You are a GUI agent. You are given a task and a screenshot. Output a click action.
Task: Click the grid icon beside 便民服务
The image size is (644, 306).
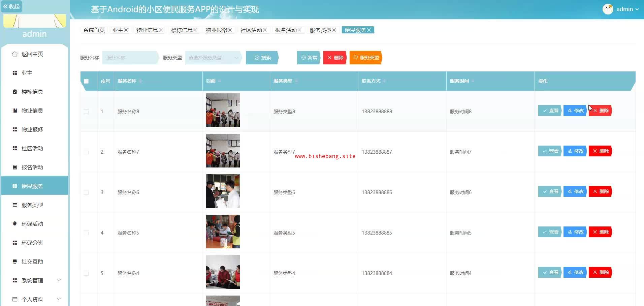click(x=15, y=186)
